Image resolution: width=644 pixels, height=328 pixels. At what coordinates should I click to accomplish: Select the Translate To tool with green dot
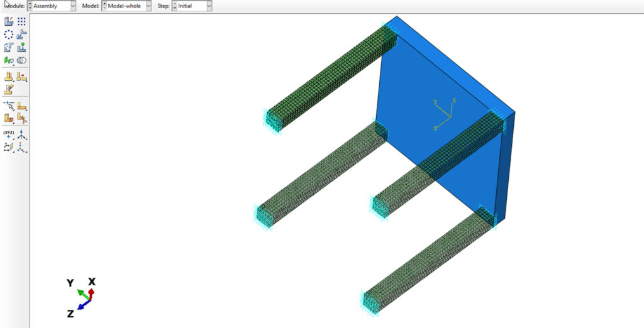click(x=21, y=47)
